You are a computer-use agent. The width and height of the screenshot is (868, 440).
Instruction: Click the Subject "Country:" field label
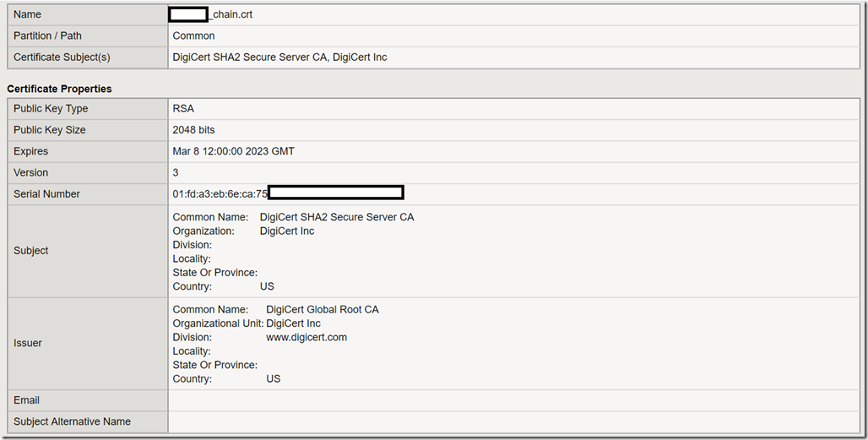coord(192,286)
